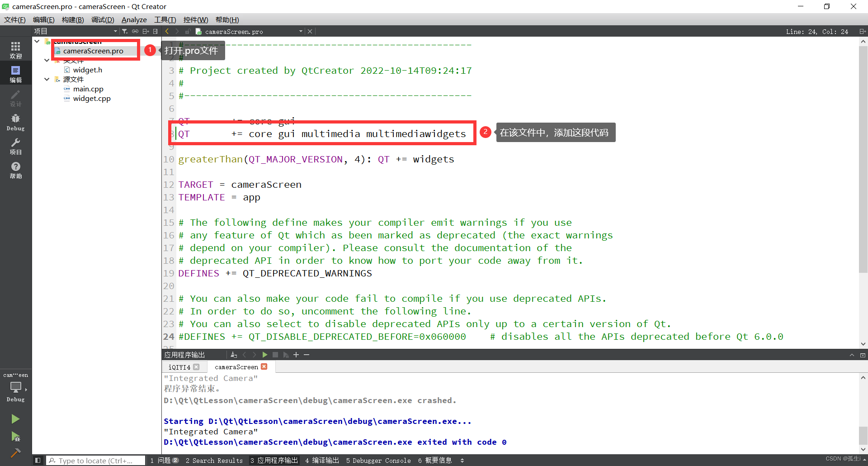This screenshot has width=868, height=466.
Task: Open 工具(T) menu
Action: click(x=165, y=20)
